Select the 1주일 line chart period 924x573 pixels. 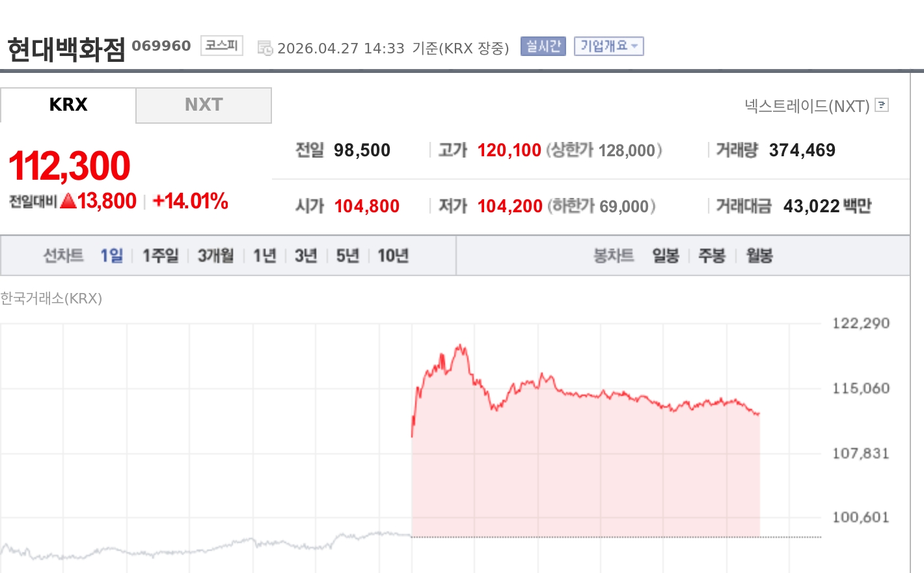coord(160,255)
